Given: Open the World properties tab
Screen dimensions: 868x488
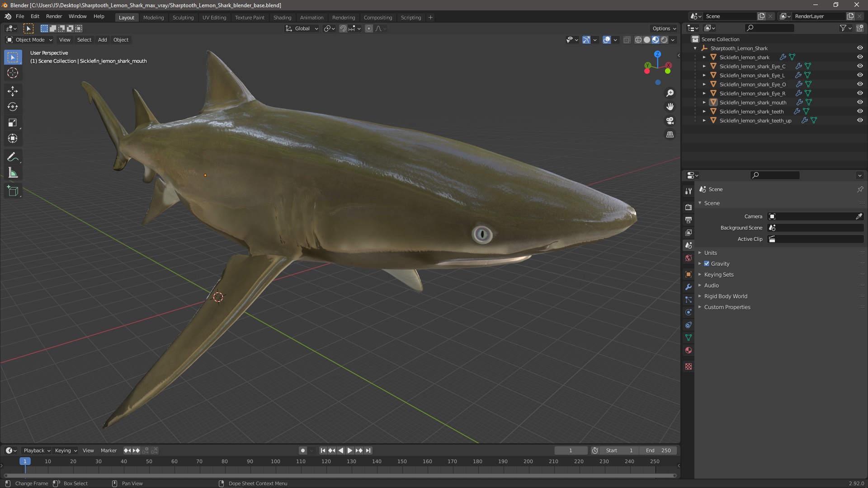Looking at the screenshot, I should click(689, 258).
